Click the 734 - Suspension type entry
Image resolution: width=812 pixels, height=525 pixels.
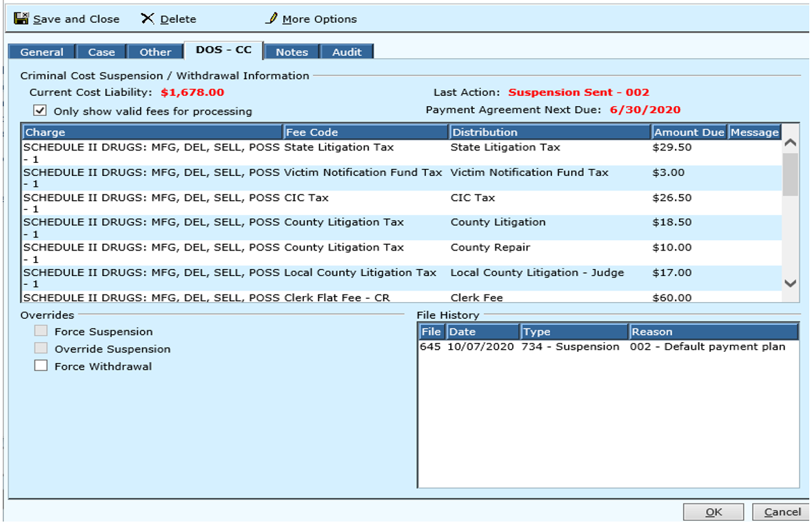pos(570,347)
